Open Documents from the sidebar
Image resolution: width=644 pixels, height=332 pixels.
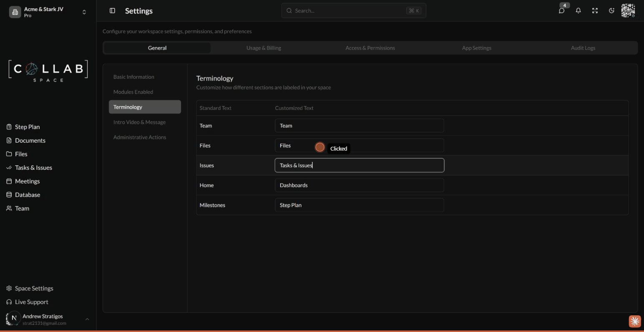tap(30, 140)
